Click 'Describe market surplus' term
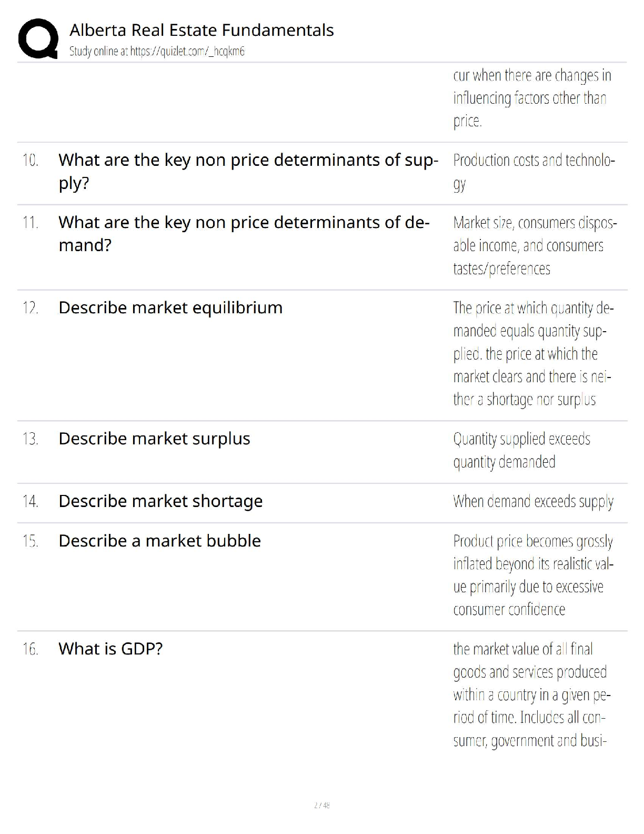Image resolution: width=644 pixels, height=834 pixels. tap(154, 439)
